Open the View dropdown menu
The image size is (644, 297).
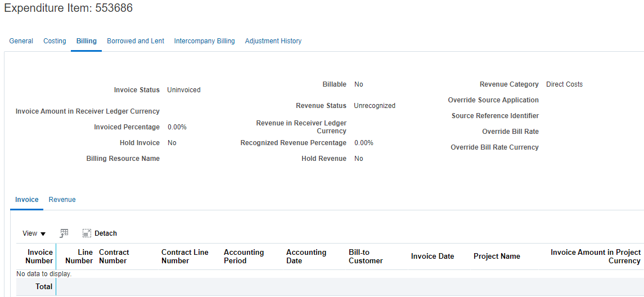(34, 233)
